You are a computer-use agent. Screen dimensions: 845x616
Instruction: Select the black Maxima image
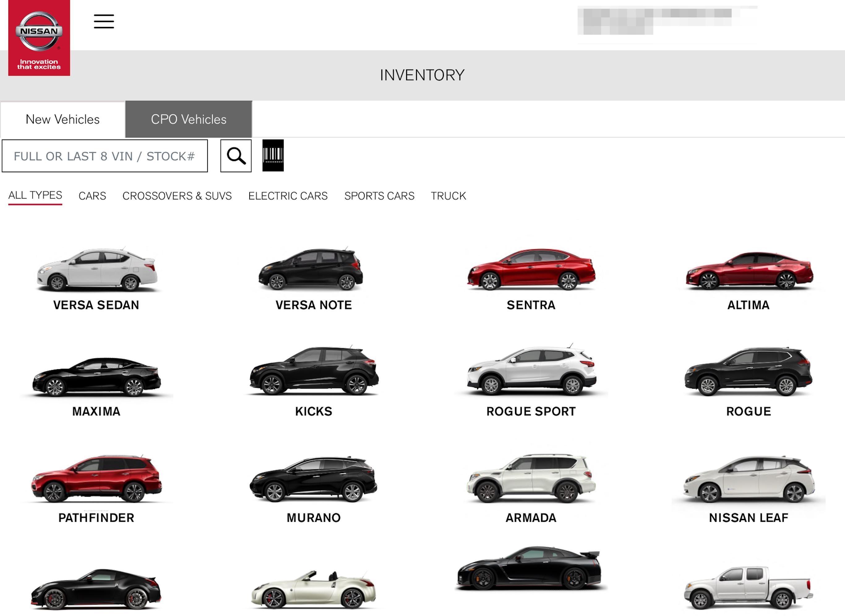[x=97, y=377]
